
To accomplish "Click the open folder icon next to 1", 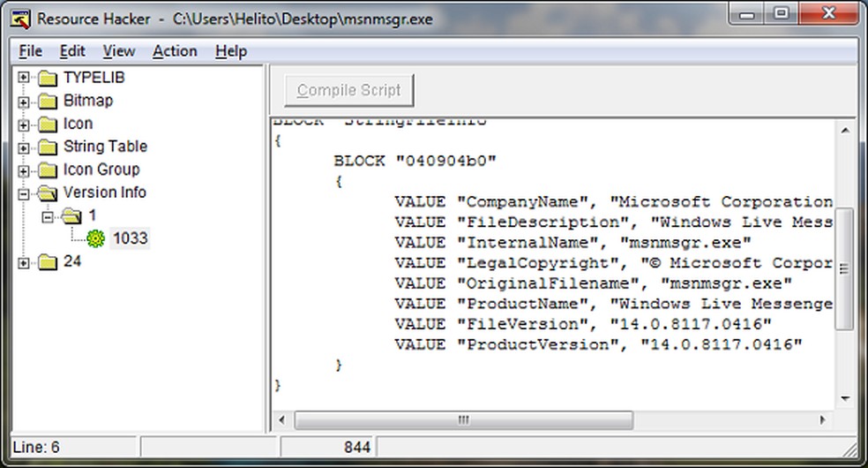I will point(71,216).
